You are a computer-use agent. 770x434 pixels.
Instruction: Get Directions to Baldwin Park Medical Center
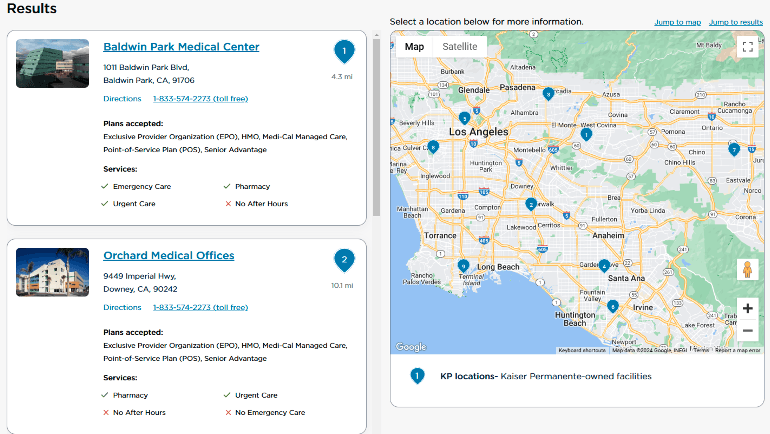tap(122, 99)
